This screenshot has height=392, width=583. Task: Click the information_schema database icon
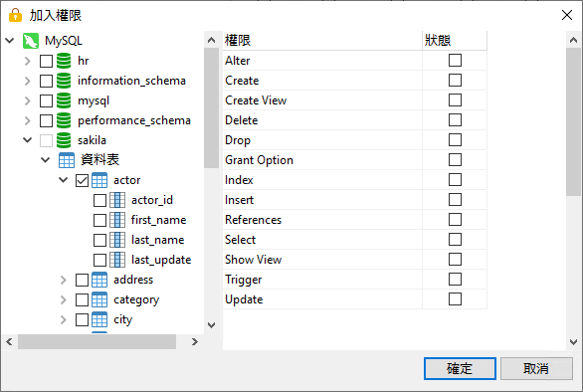pos(64,81)
